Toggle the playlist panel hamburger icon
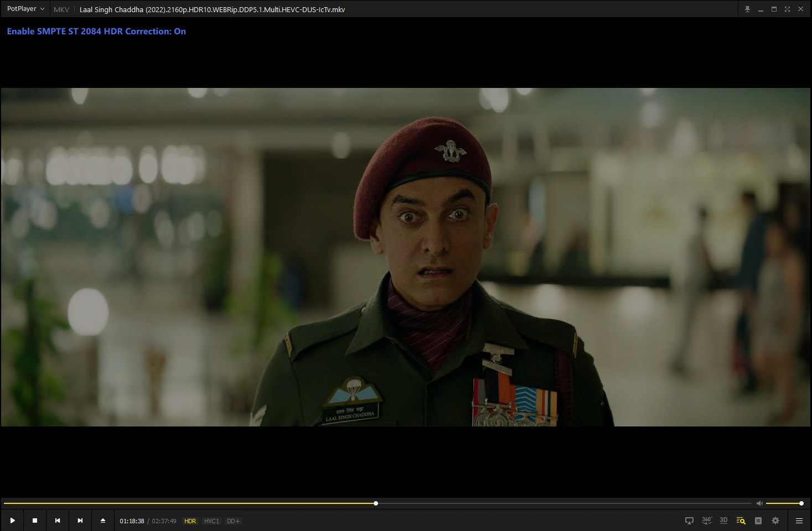Screen dimensions: 812x531 799,520
